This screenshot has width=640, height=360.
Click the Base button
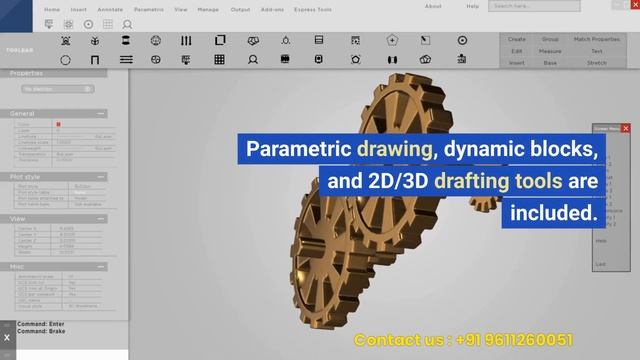[x=550, y=63]
